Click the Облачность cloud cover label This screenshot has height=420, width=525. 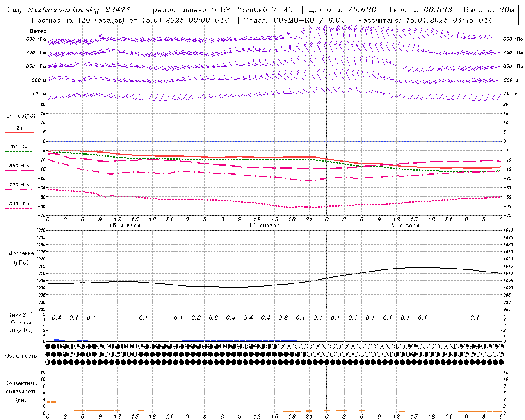pyautogui.click(x=21, y=356)
